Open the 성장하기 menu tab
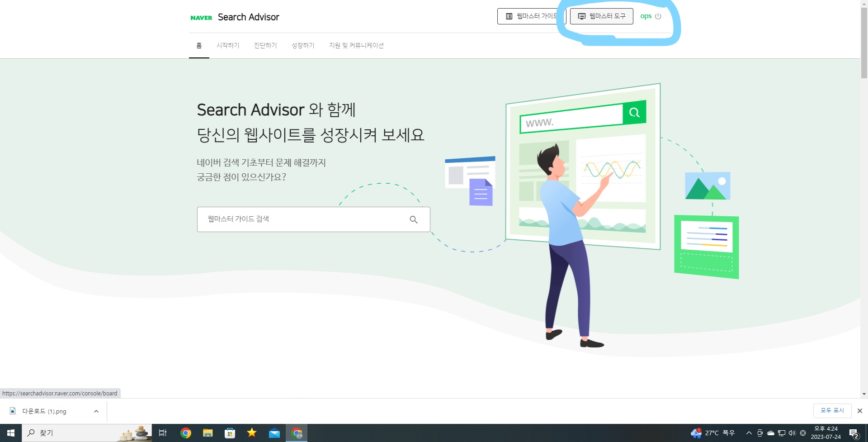 point(303,45)
